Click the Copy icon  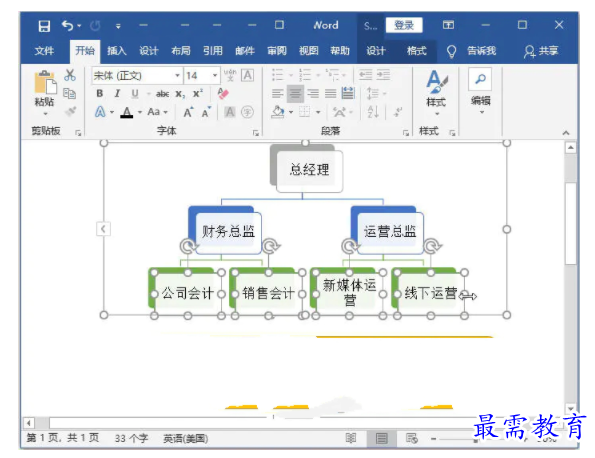coord(70,93)
